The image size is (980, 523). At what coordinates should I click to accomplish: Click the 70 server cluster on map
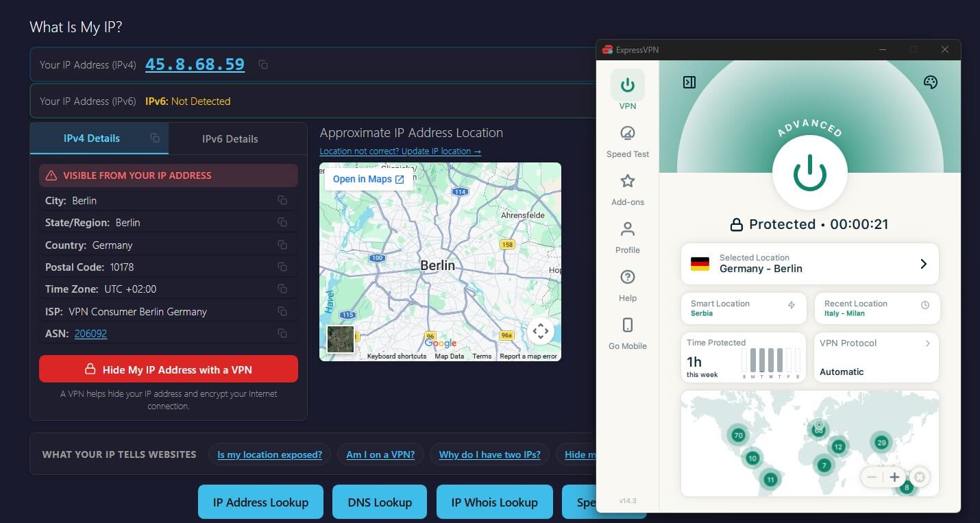coord(738,435)
